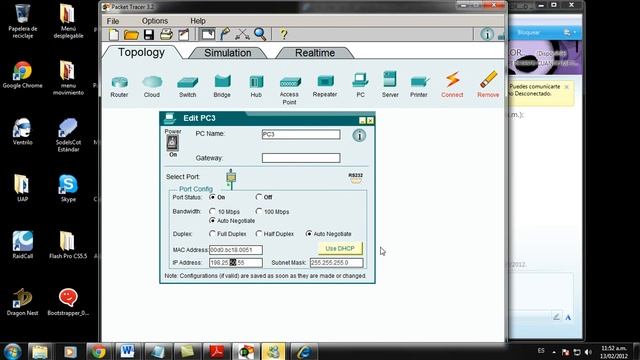The height and width of the screenshot is (360, 640).
Task: Add a Printer device
Action: click(x=419, y=87)
